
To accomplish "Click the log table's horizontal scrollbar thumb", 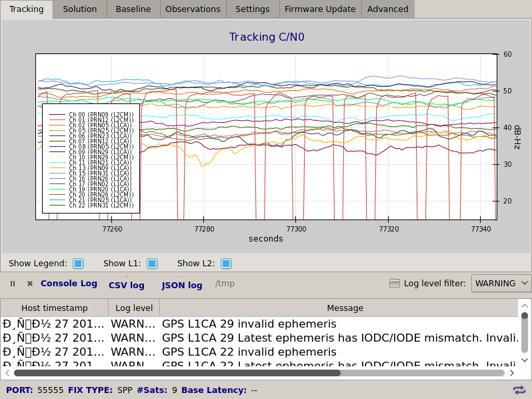I will coord(177,373).
